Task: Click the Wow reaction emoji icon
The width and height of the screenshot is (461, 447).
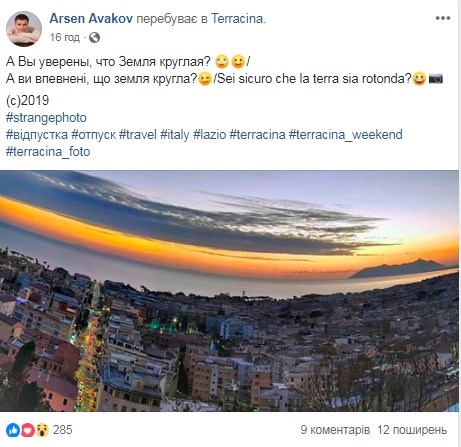Action: [42, 430]
